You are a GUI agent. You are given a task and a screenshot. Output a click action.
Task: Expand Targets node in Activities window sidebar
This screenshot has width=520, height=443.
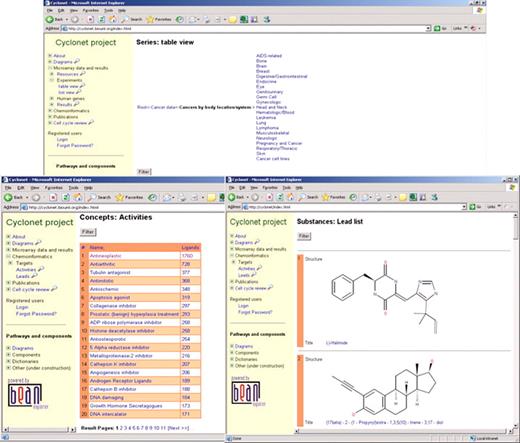[x=10, y=263]
